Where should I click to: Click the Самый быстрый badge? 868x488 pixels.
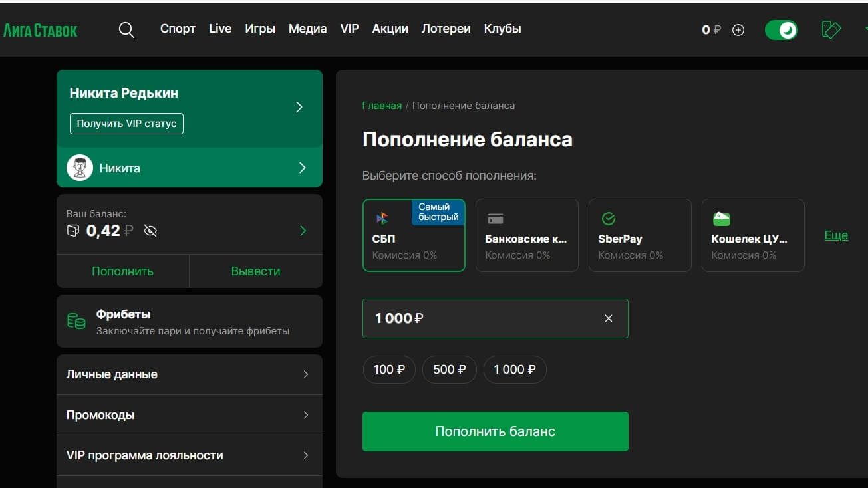(438, 212)
